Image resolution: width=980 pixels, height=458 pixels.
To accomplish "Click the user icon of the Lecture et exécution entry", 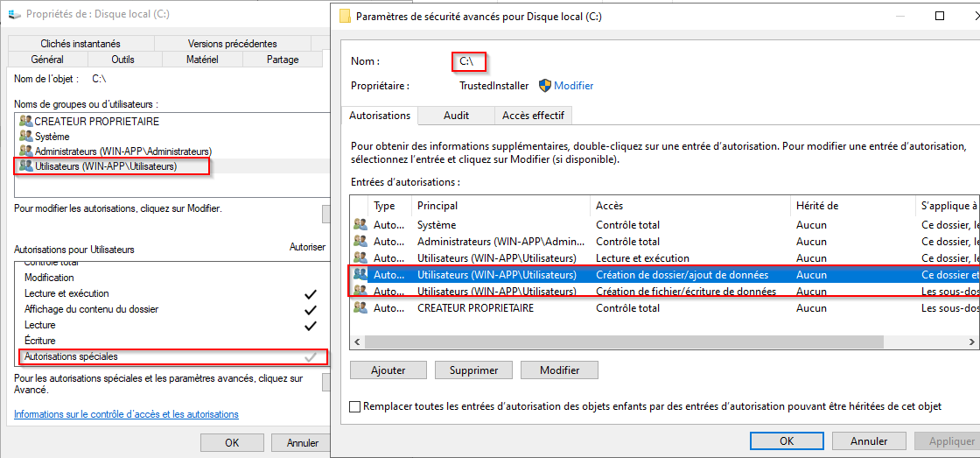I will (360, 257).
